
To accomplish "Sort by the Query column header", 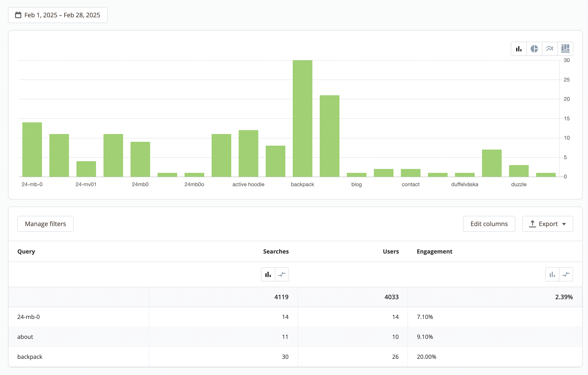I will tap(26, 252).
